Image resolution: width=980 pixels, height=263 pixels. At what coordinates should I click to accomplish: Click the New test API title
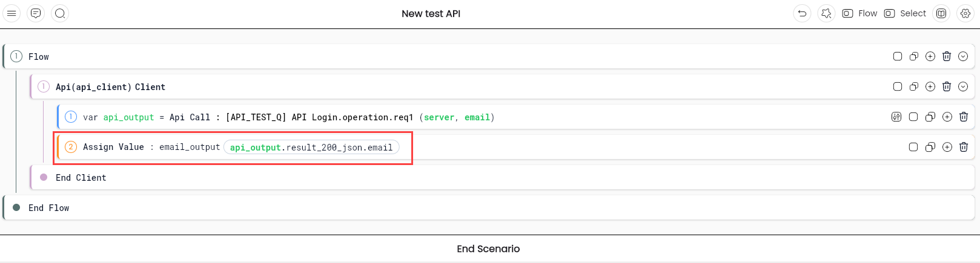tap(431, 13)
